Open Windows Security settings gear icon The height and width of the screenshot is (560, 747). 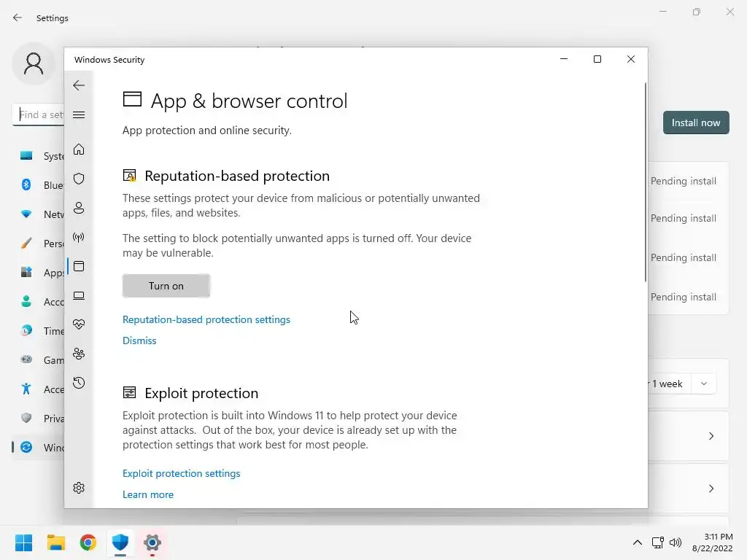[79, 488]
